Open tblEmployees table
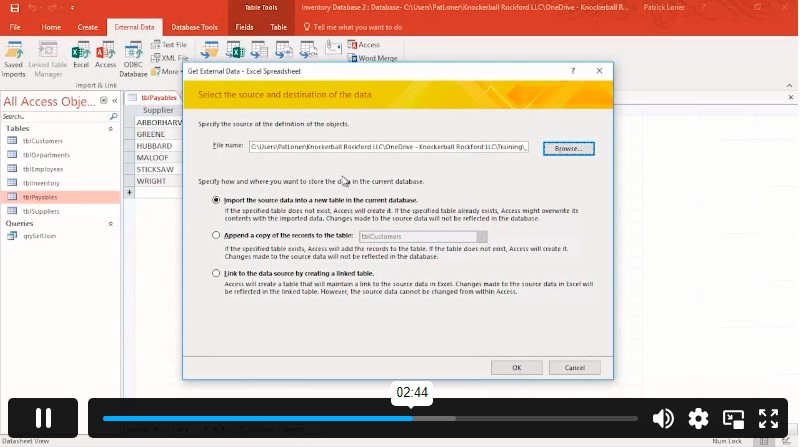 42,169
